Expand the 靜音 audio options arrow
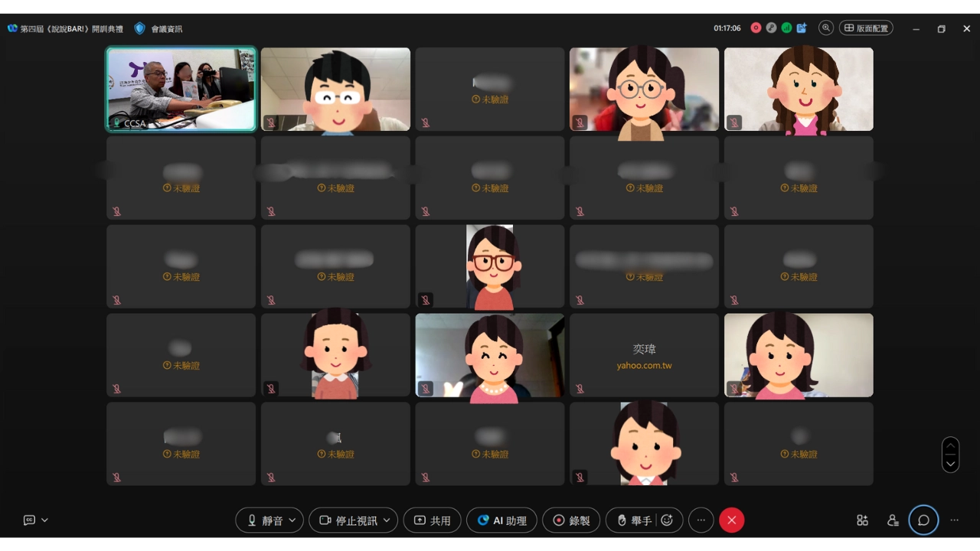The image size is (980, 551). [292, 520]
